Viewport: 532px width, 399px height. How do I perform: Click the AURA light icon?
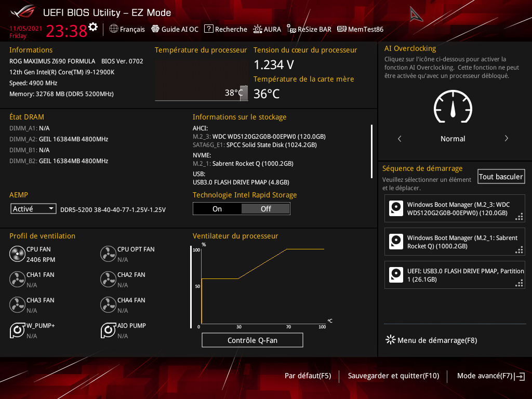click(258, 29)
